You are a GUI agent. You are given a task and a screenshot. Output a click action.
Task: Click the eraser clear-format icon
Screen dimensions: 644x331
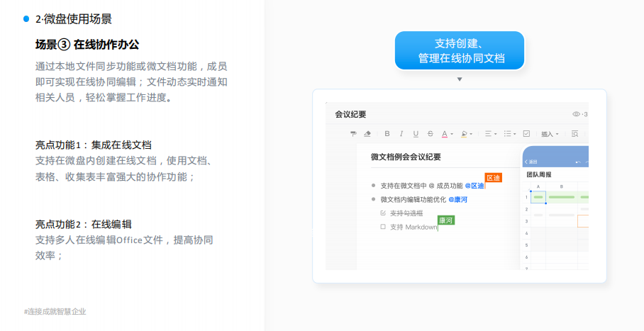point(367,133)
